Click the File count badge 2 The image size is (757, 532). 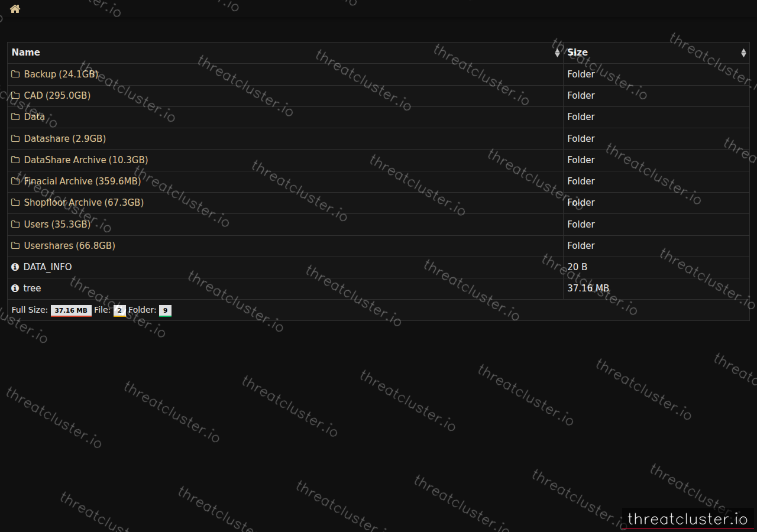click(x=119, y=310)
